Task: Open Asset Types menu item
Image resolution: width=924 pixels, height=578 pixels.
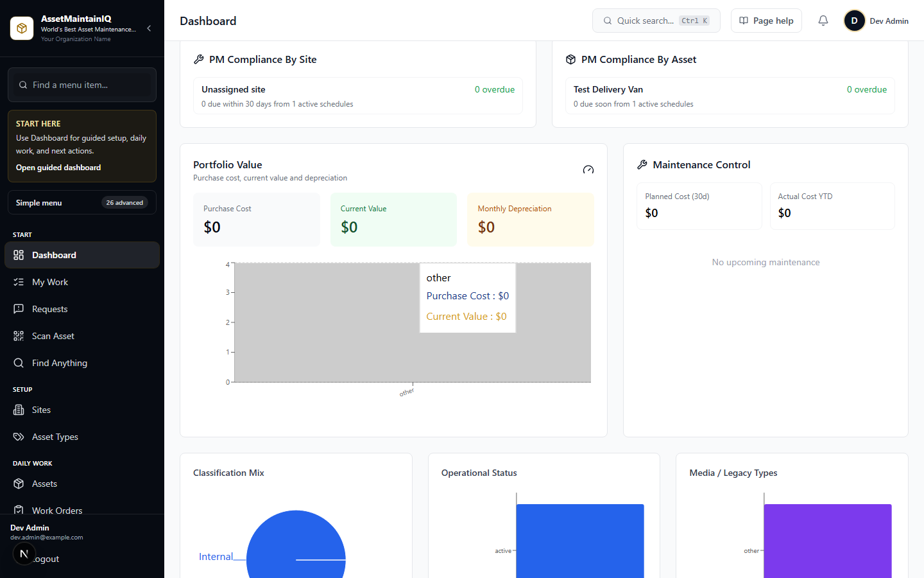Action: tap(82, 437)
